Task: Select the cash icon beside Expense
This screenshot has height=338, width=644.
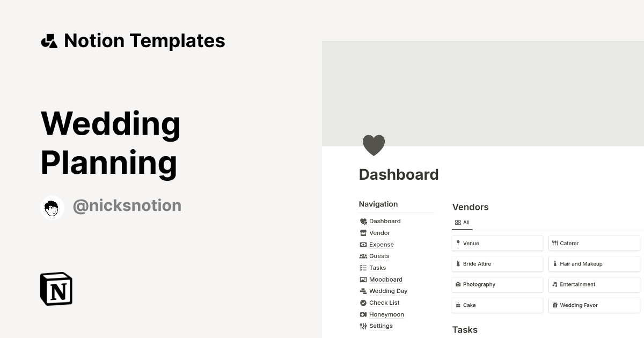Action: (x=364, y=245)
